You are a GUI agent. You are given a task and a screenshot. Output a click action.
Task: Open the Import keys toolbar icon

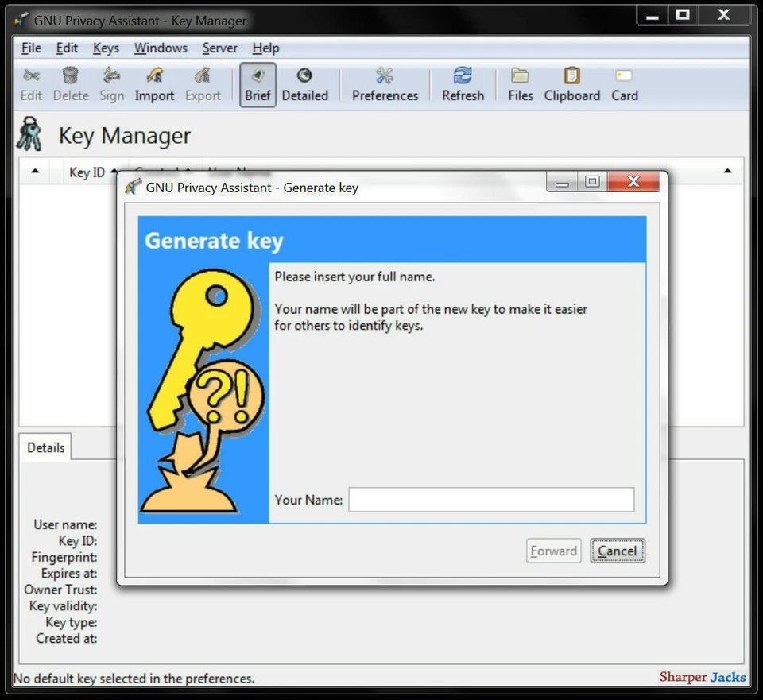point(154,83)
